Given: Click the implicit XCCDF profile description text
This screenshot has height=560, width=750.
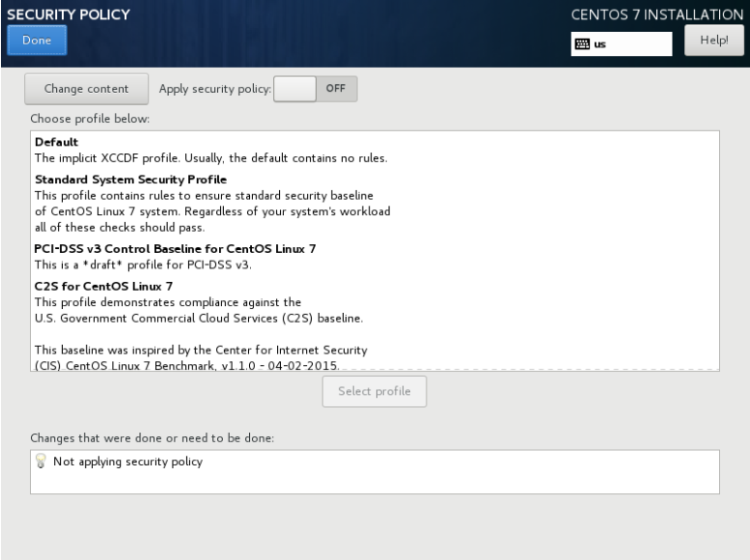Looking at the screenshot, I should tap(211, 158).
